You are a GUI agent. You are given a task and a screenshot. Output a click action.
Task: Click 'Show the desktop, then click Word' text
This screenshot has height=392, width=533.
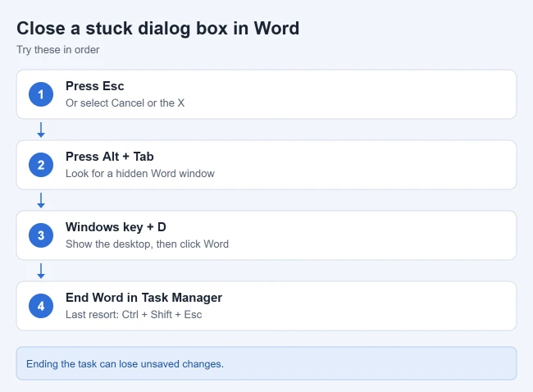(147, 244)
